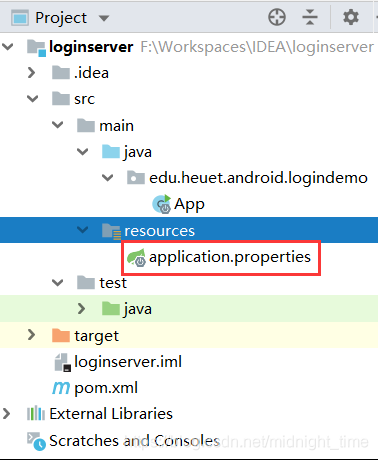Select the java label under test

coord(138,310)
